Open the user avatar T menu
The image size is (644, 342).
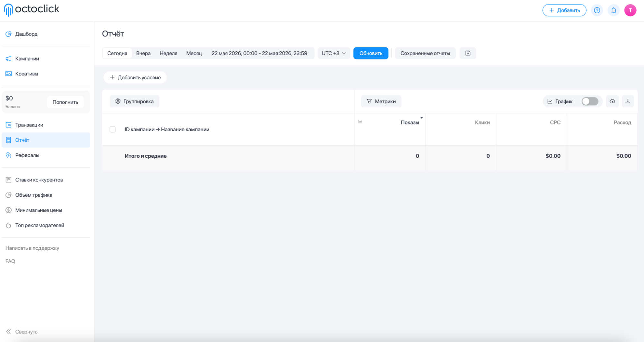630,10
